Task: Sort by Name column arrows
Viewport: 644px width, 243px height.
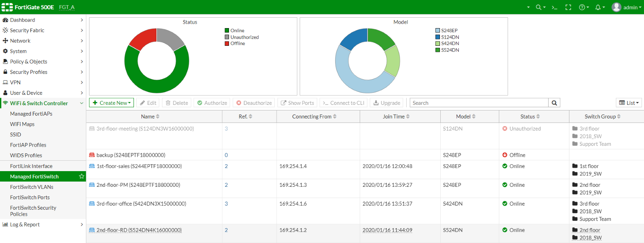Action: (158, 116)
